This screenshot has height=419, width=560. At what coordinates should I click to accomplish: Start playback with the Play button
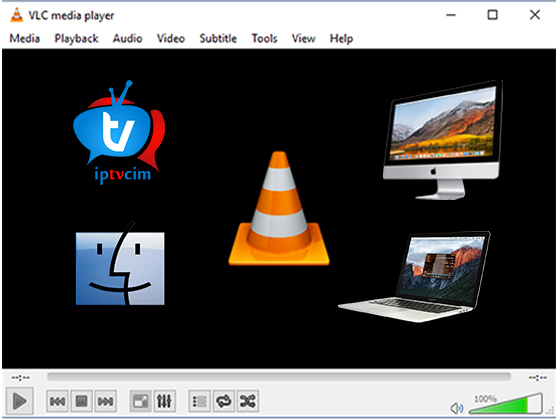(20, 401)
